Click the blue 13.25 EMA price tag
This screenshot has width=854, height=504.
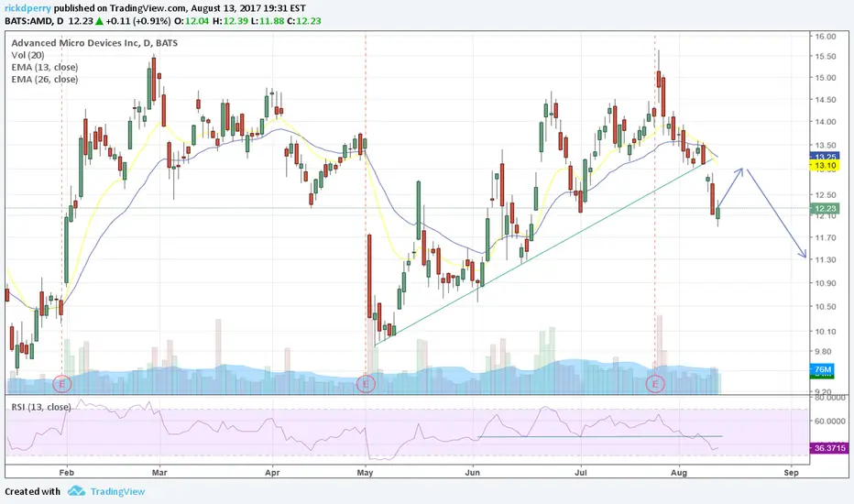click(825, 157)
